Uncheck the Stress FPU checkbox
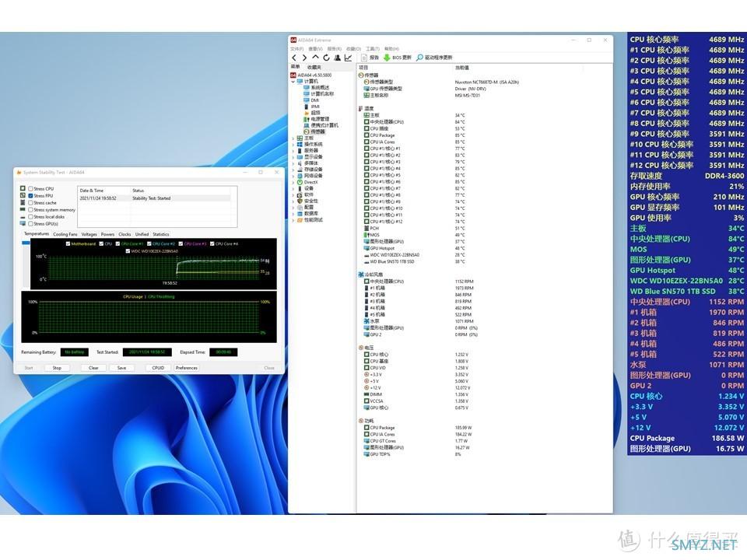 coord(30,196)
